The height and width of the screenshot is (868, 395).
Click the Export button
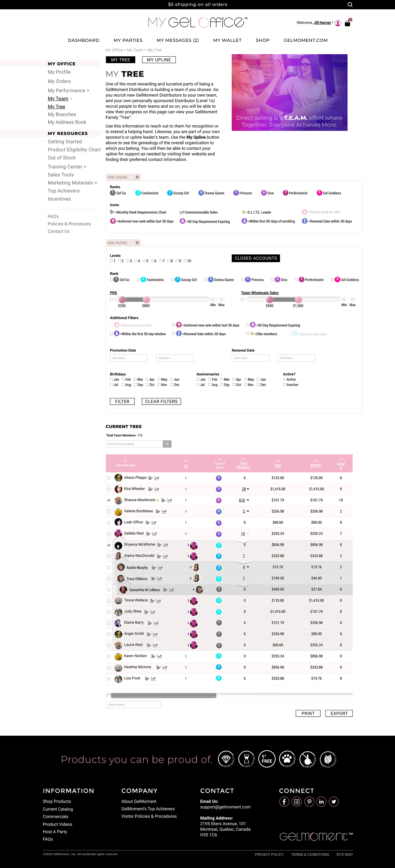(x=339, y=713)
